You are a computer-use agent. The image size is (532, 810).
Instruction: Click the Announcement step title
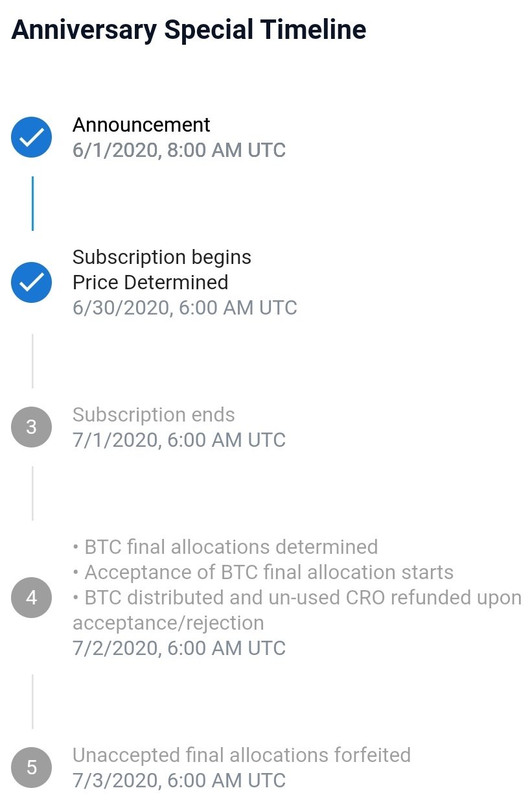click(x=141, y=125)
